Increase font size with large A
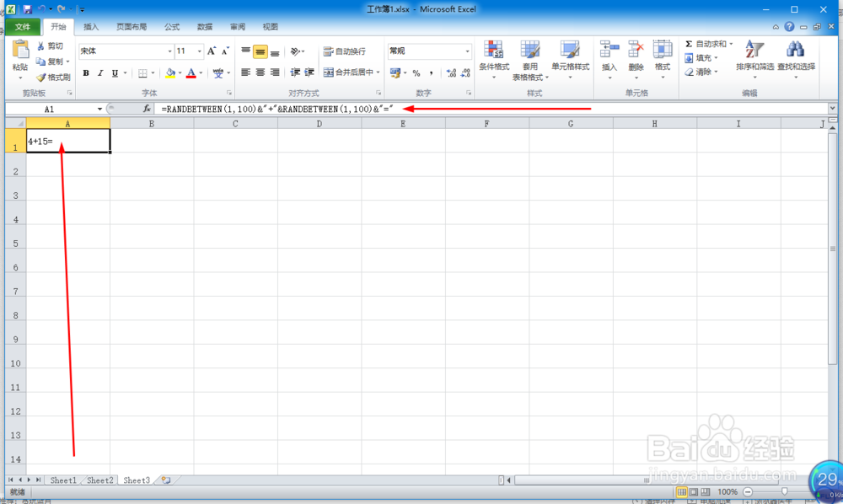Image resolution: width=843 pixels, height=504 pixels. click(212, 51)
